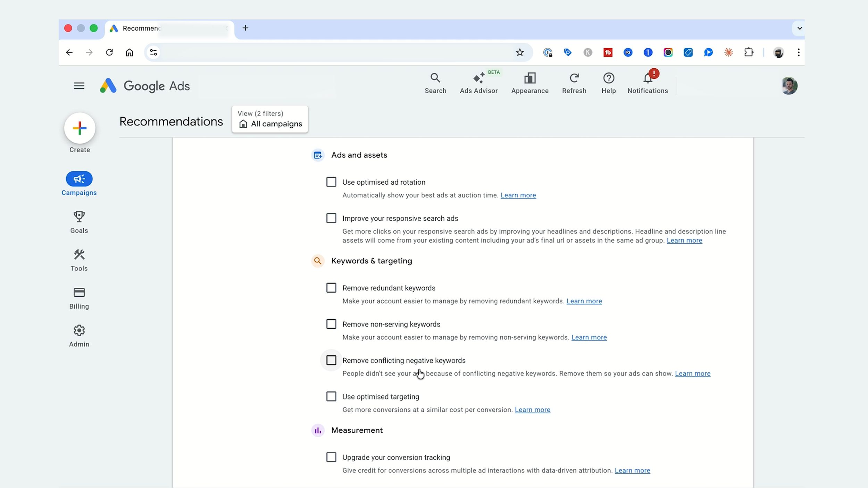Click the Measurement chart icon

point(318,430)
